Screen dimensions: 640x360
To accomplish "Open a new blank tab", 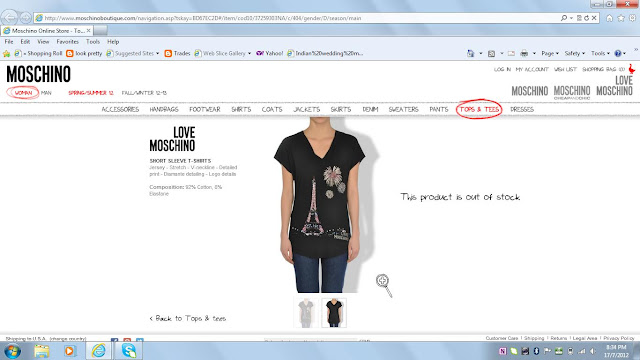I will 101,31.
